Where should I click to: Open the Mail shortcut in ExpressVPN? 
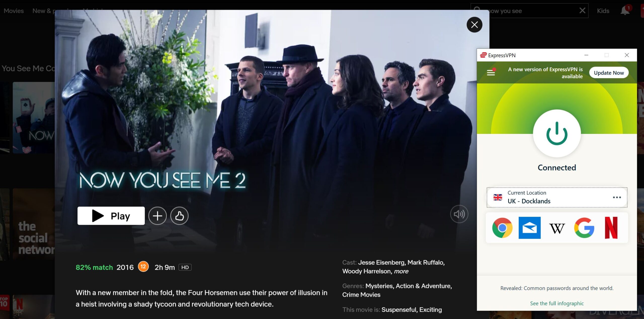[529, 228]
